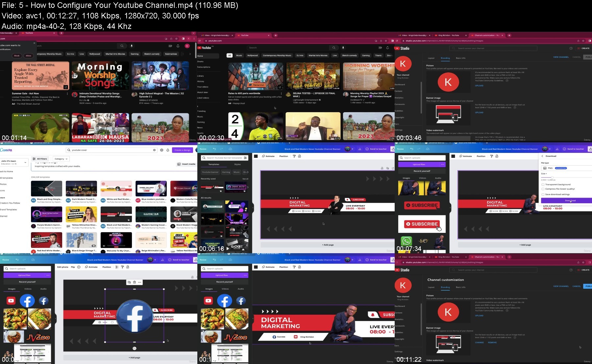
Task: Click trash delete icon above selected Facebook logo
Action: click(x=135, y=282)
